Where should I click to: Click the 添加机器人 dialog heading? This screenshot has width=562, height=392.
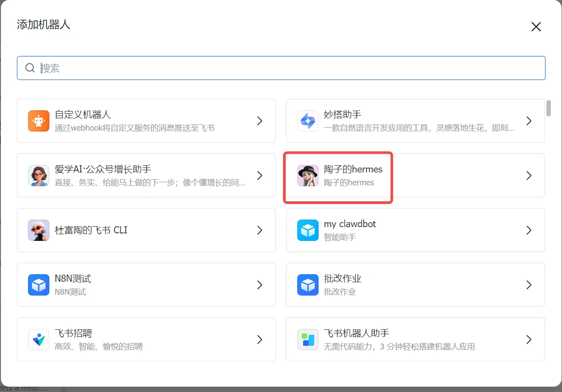point(44,24)
